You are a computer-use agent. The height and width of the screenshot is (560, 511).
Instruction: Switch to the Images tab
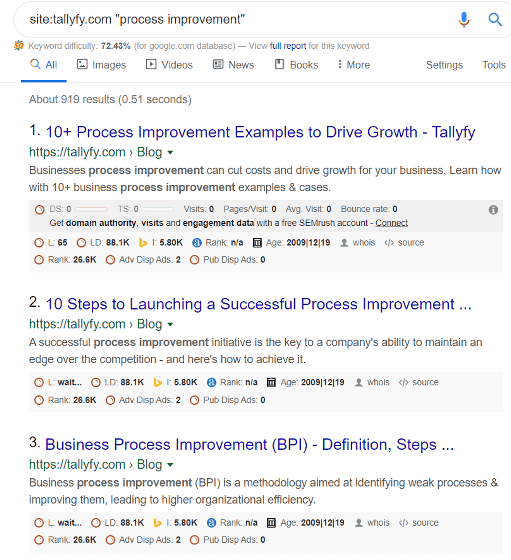tap(101, 65)
